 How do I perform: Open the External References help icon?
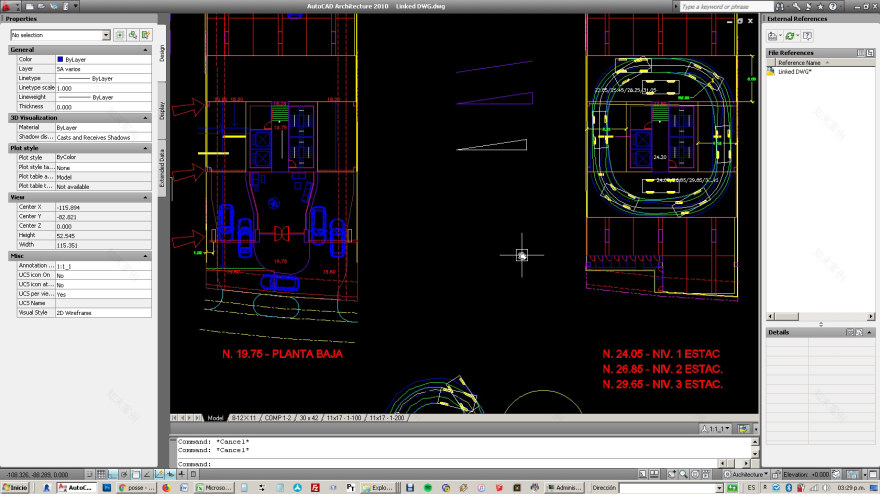click(807, 35)
